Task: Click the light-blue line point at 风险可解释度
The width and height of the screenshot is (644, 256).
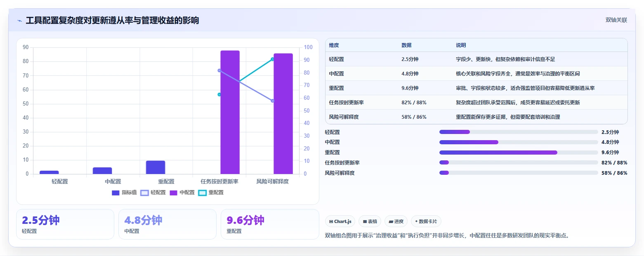Action: pyautogui.click(x=273, y=101)
